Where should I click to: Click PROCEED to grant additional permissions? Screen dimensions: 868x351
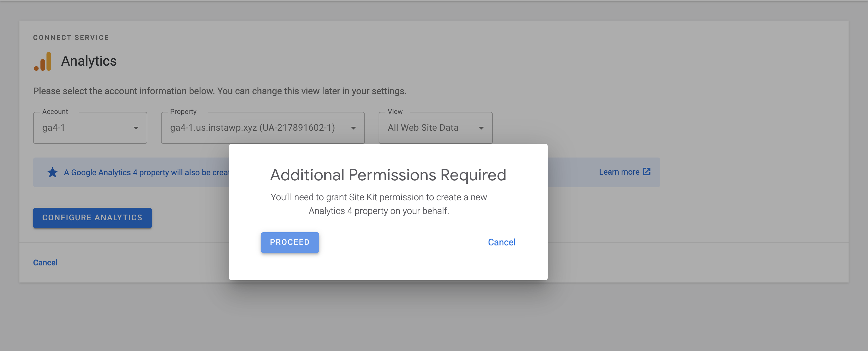(290, 242)
